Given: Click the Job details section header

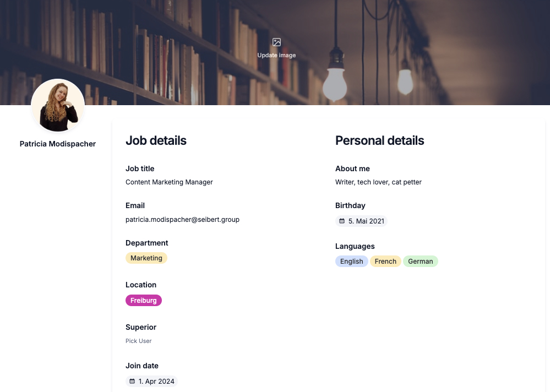Looking at the screenshot, I should (156, 140).
